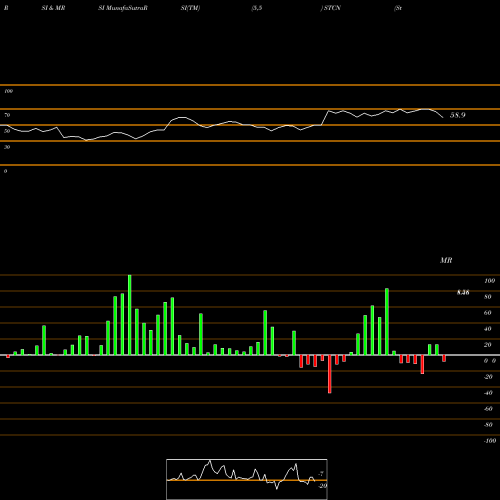Click the "40" label on MR axis
Viewport: 500px width, 500px height.
(488, 329)
